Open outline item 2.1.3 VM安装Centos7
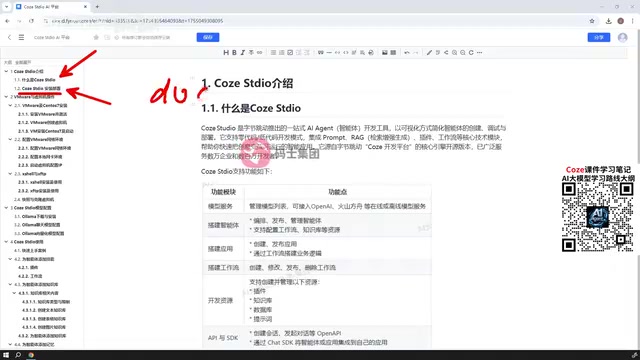The height and width of the screenshot is (360, 640). (46, 131)
